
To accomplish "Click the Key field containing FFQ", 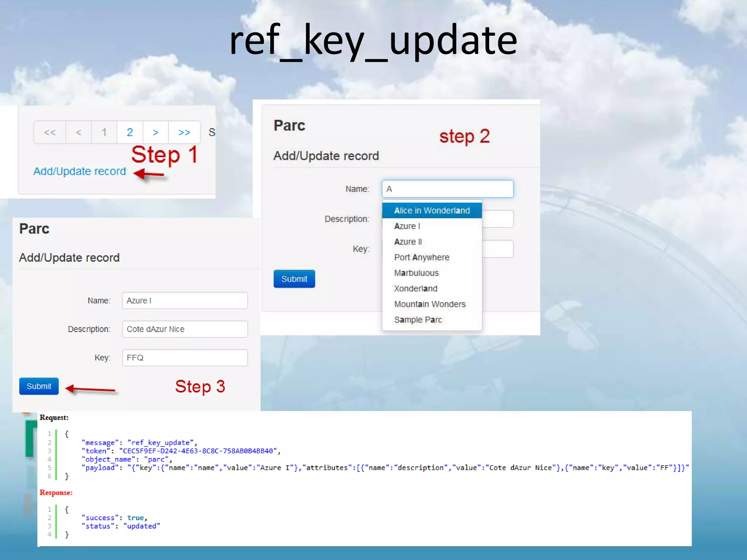I will click(x=185, y=358).
